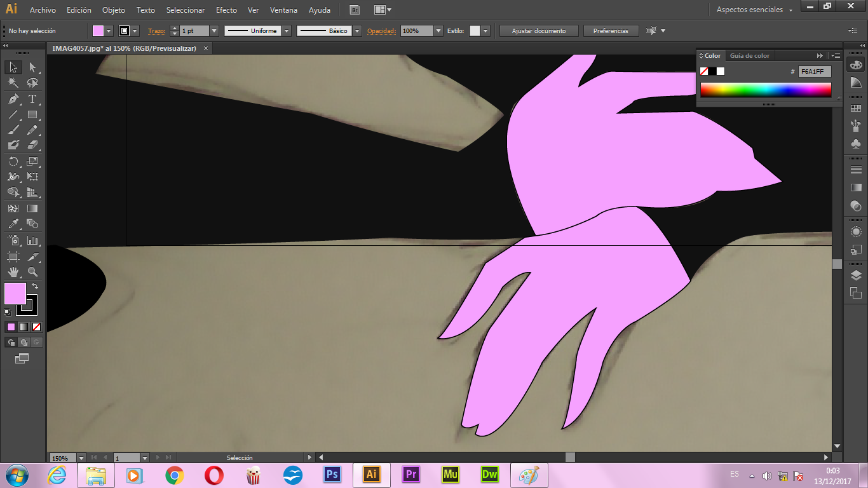Open opacity 100% dropdown
Viewport: 868px width, 488px height.
click(438, 30)
